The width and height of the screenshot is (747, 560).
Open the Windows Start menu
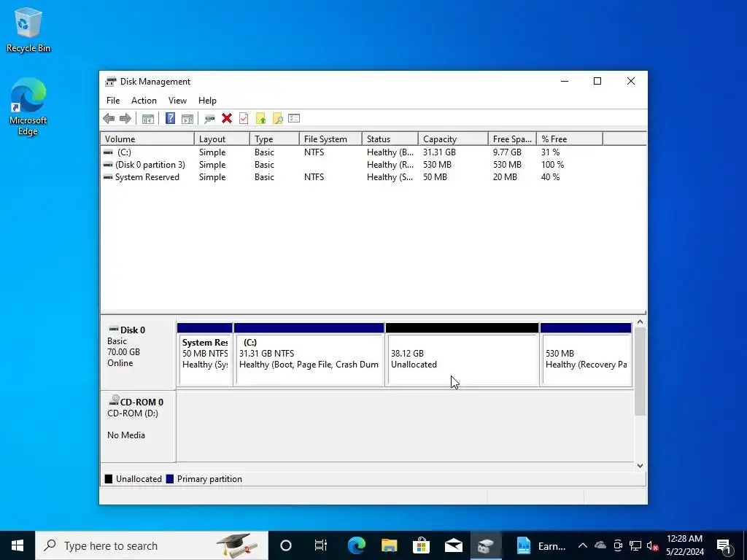[18, 545]
